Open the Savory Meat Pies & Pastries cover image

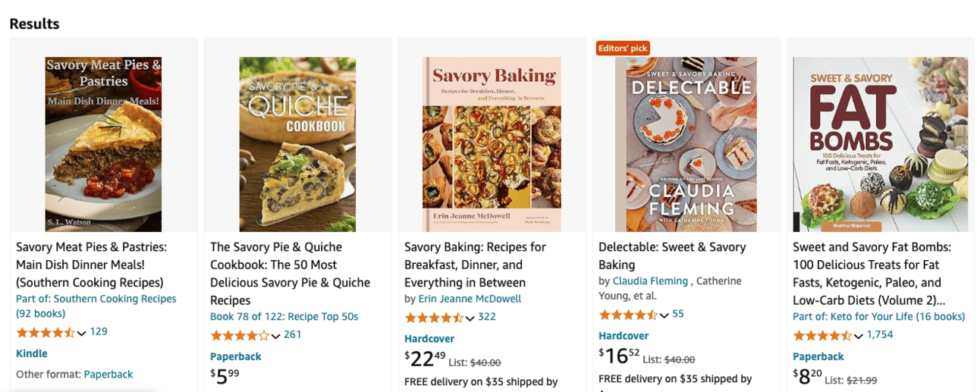tap(103, 144)
